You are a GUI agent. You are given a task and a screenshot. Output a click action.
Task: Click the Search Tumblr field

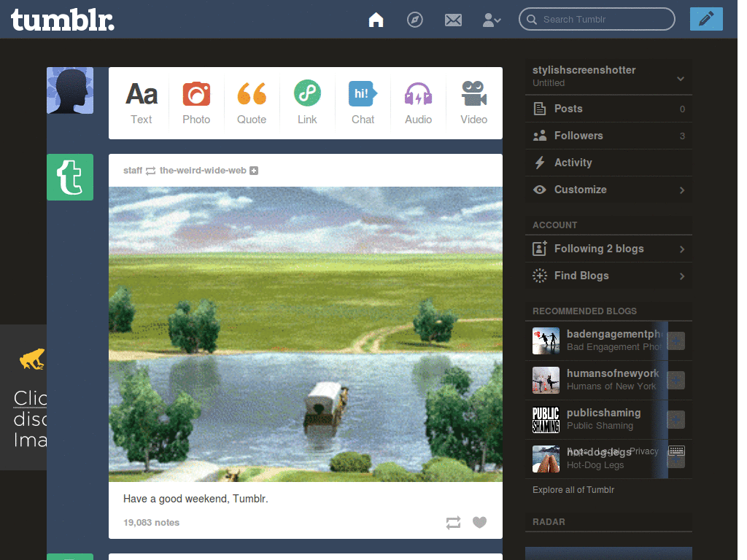[597, 20]
